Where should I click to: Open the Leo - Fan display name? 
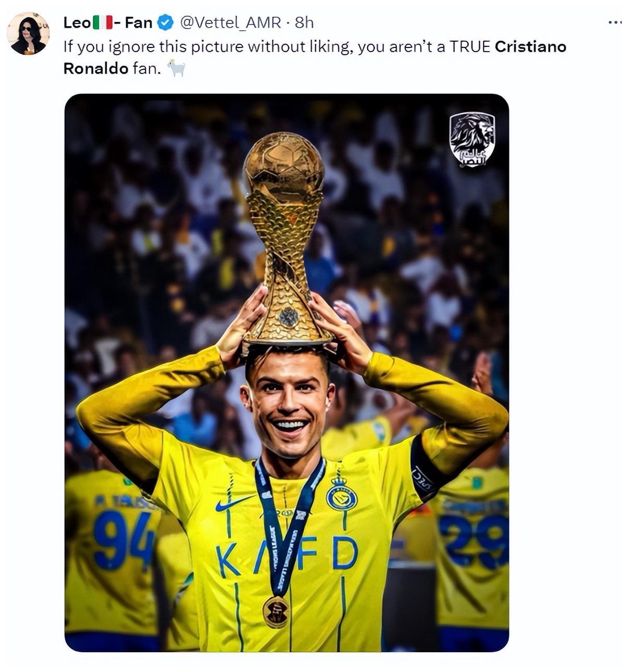(x=107, y=23)
